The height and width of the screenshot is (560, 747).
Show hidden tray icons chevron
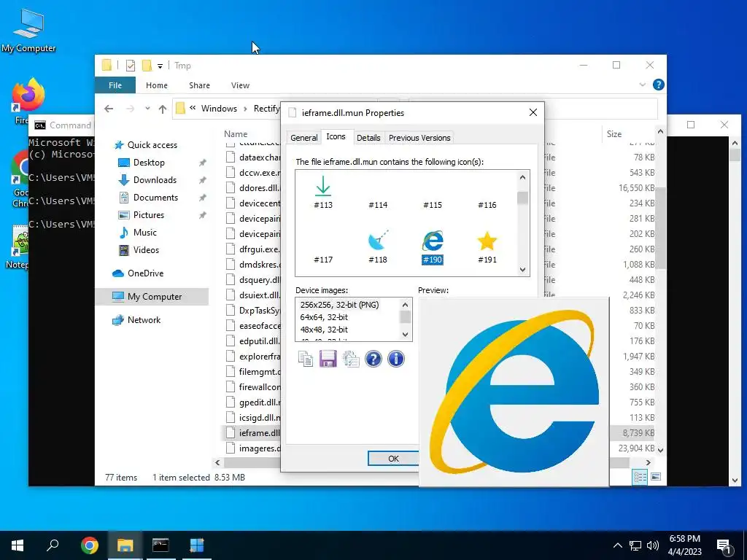[617, 545]
